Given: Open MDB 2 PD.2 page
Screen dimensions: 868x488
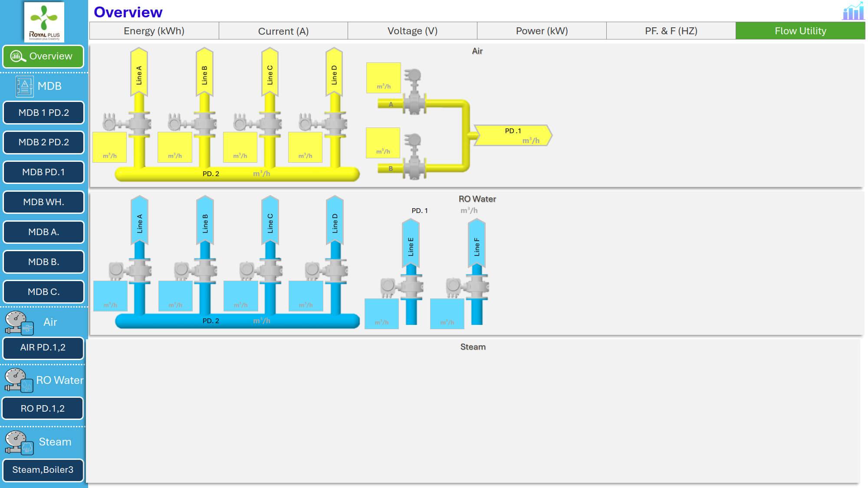Looking at the screenshot, I should tap(43, 142).
